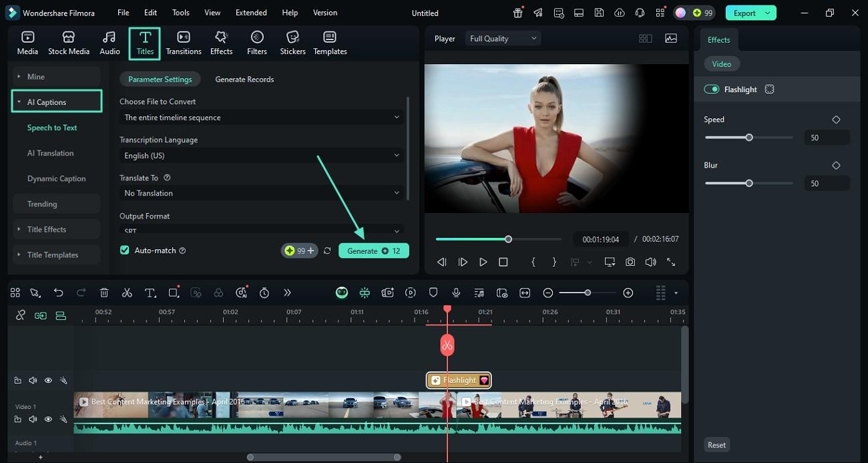Open the Effects library tab
Image resolution: width=868 pixels, height=463 pixels.
(221, 43)
